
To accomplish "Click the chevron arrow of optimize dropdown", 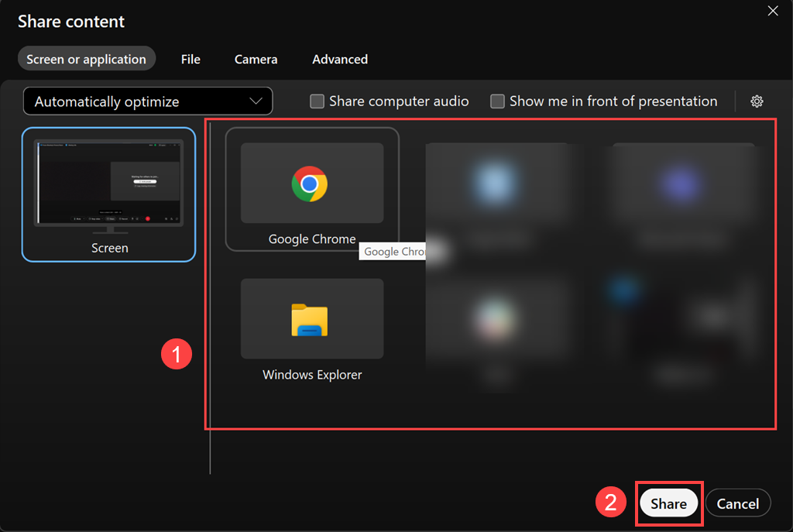I will coord(256,101).
